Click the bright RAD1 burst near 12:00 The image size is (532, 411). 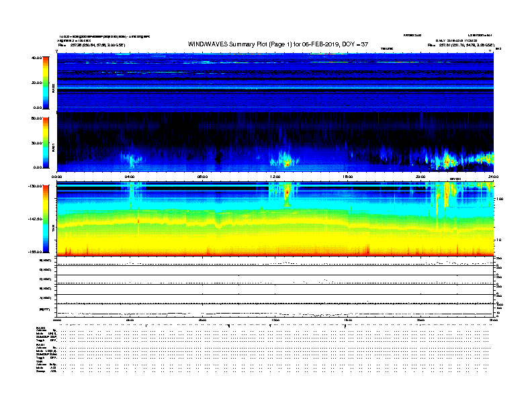tap(287, 163)
